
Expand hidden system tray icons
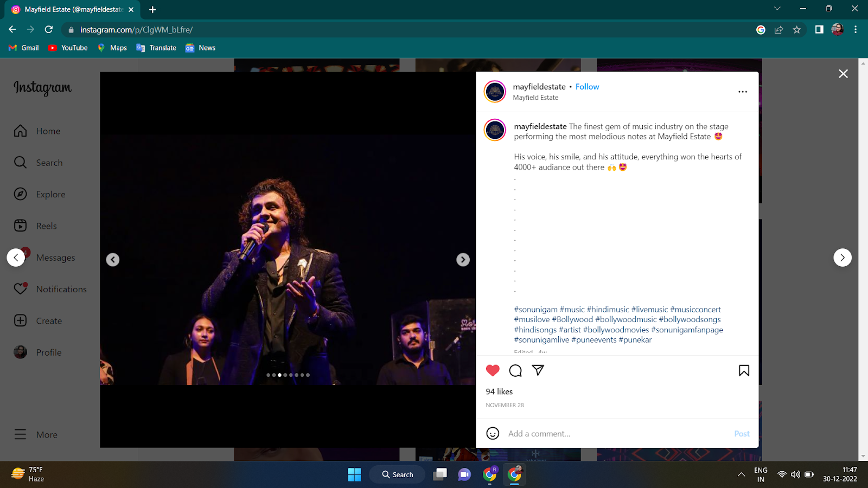[741, 474]
